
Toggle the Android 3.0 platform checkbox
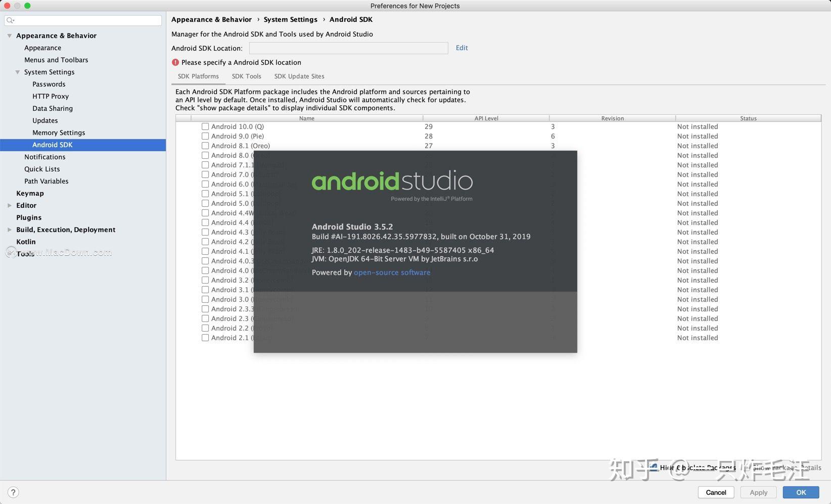pos(205,299)
